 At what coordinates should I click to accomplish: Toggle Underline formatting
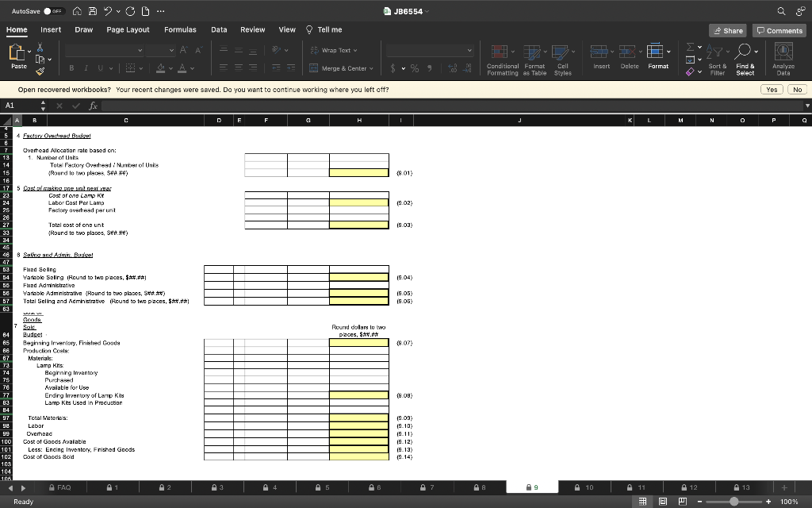[x=100, y=68]
